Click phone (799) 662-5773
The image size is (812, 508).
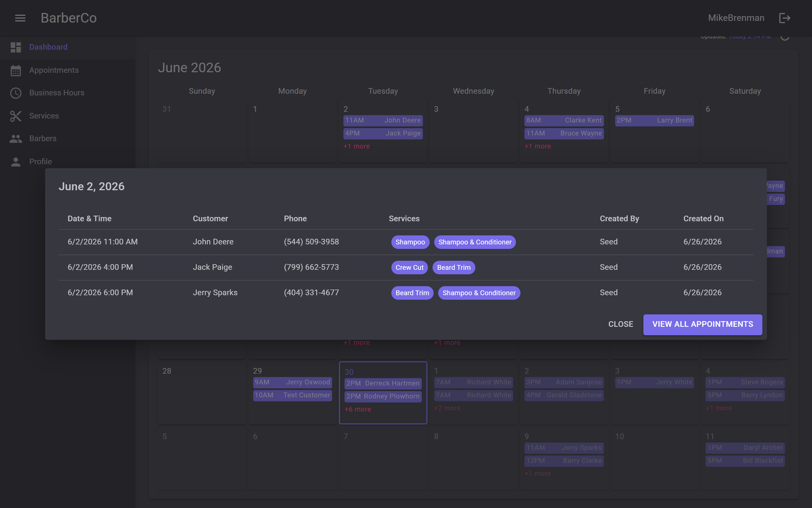[x=311, y=268]
